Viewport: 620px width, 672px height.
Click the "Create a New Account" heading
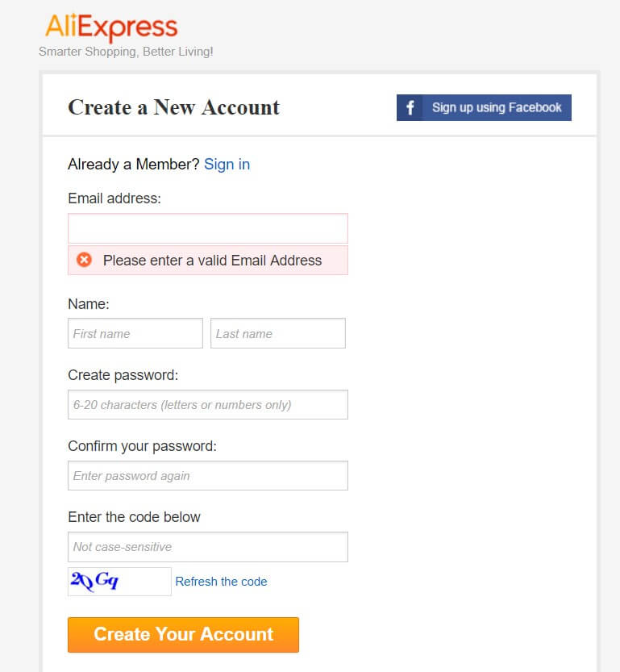click(174, 107)
